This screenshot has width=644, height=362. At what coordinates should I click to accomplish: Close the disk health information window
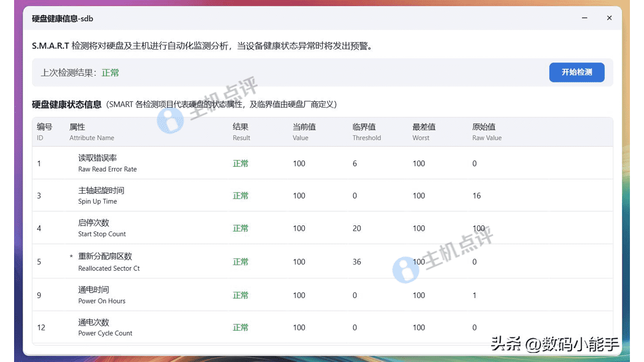point(609,18)
